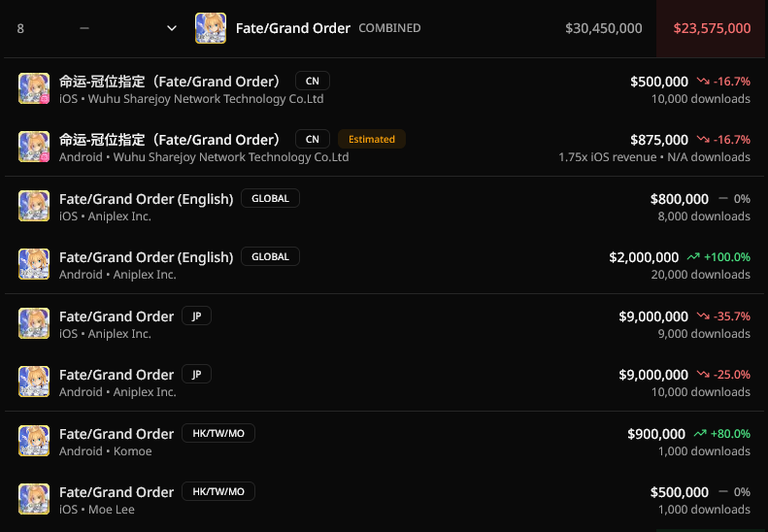
Task: Open the CN Android Fate/Grand Order app icon
Action: pyautogui.click(x=34, y=147)
